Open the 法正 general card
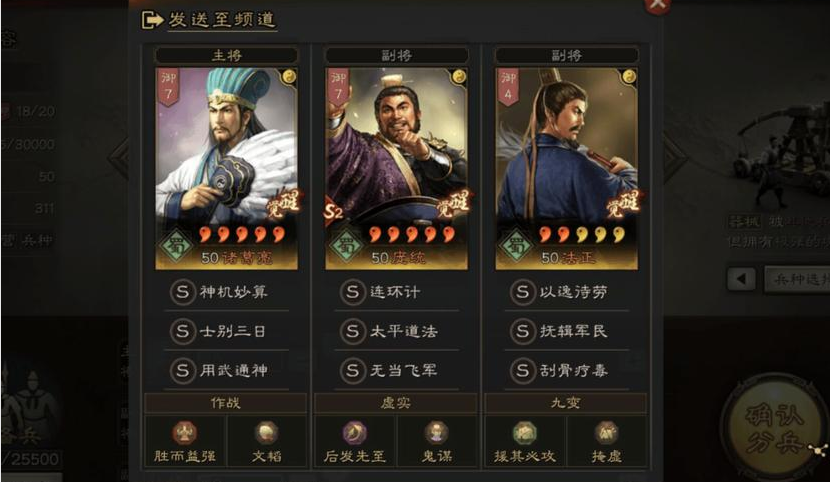Viewport: 830px width, 482px height. point(566,168)
